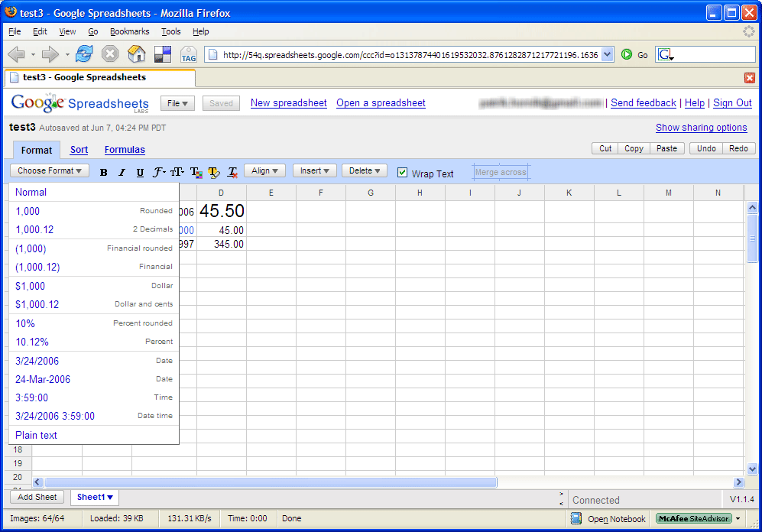Go to the Home page icon

pyautogui.click(x=137, y=54)
